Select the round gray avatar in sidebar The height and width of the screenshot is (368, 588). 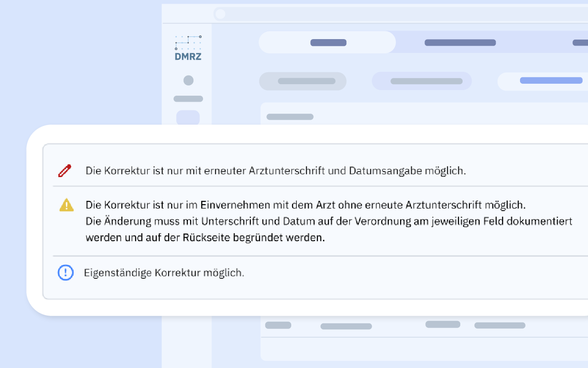(188, 80)
